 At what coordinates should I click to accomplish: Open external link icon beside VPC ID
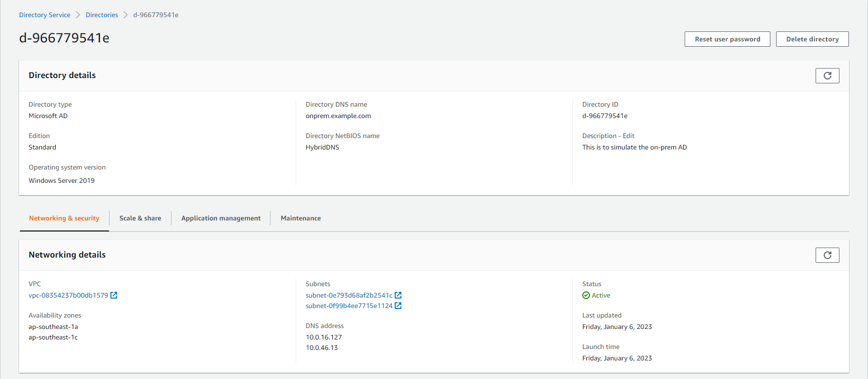coord(114,295)
